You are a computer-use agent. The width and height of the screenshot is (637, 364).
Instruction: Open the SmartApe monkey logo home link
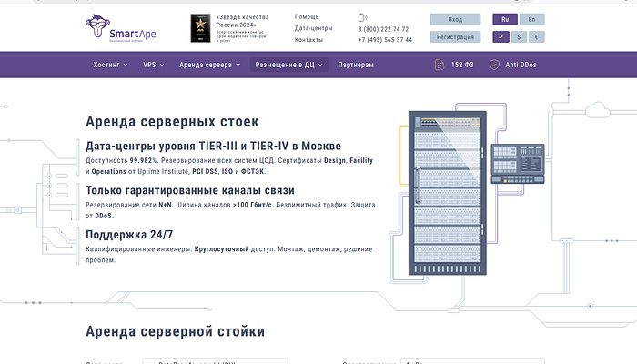[x=121, y=28]
